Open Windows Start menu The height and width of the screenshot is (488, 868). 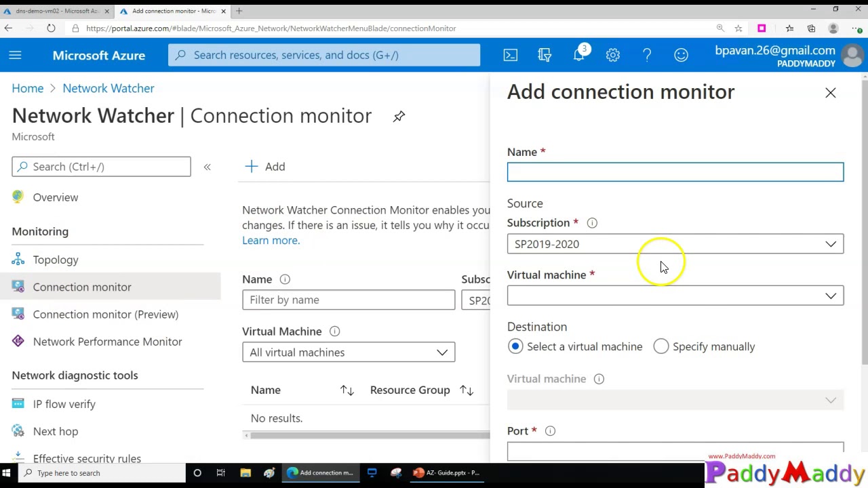tap(6, 473)
